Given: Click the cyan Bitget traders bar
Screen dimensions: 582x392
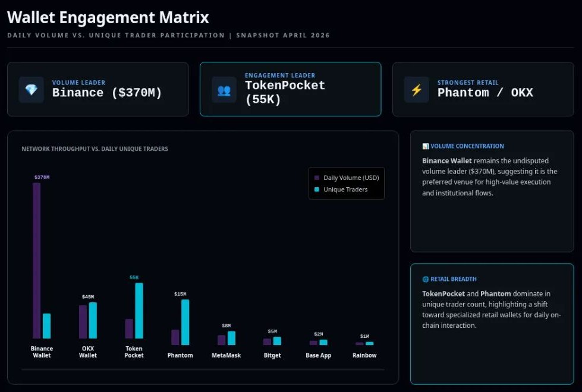Looking at the screenshot, I should pyautogui.click(x=277, y=341).
